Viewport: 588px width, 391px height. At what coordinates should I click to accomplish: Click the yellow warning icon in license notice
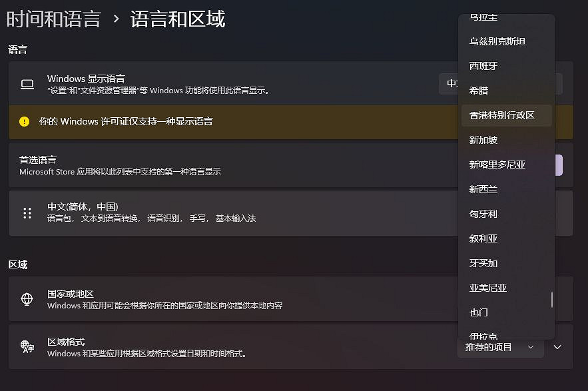click(x=25, y=121)
